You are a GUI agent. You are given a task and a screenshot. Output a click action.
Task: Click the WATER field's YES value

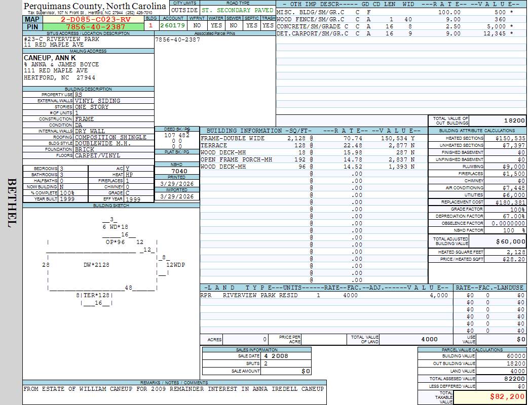click(216, 25)
